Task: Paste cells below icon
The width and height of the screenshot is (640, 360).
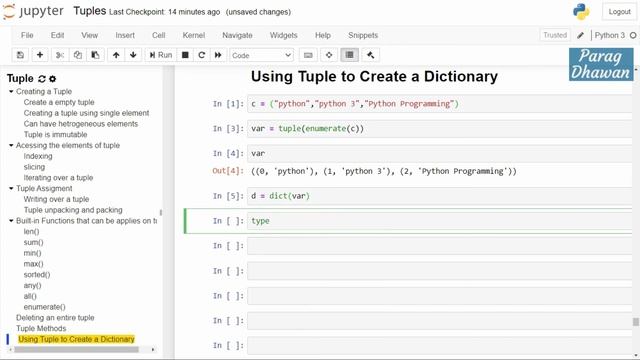Action: [x=95, y=55]
